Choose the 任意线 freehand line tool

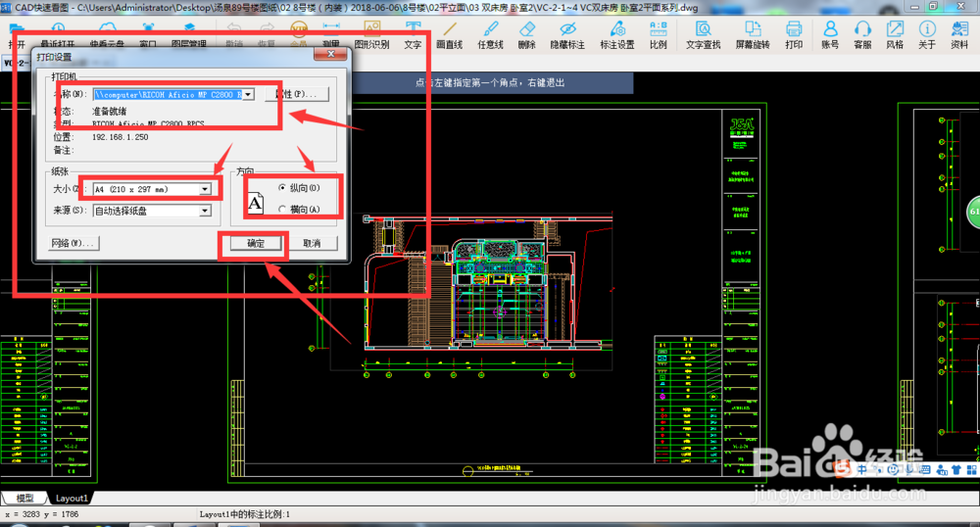point(490,33)
